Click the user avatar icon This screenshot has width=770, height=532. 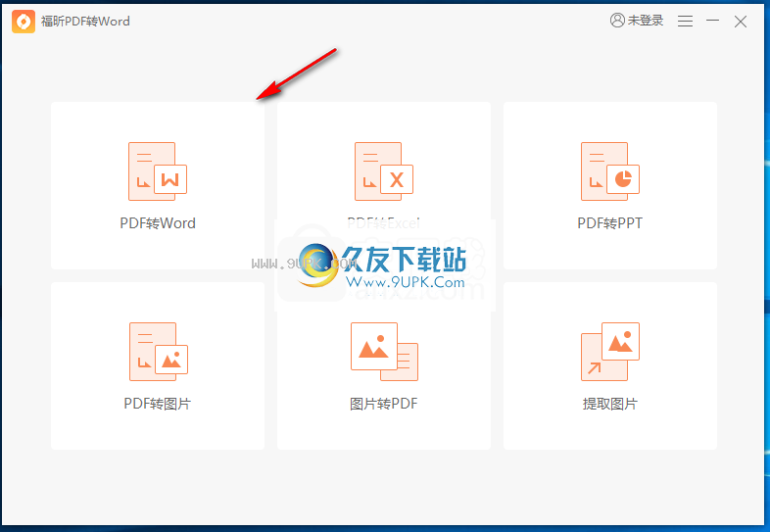coord(617,21)
